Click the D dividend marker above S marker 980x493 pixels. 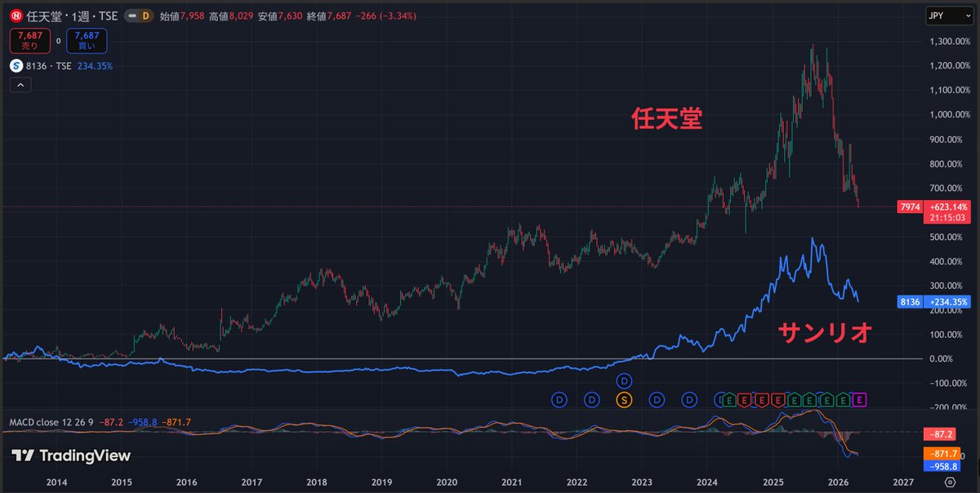tap(624, 381)
